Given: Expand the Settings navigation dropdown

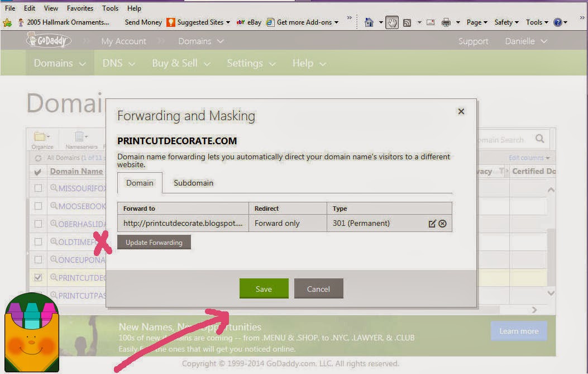Looking at the screenshot, I should (251, 63).
